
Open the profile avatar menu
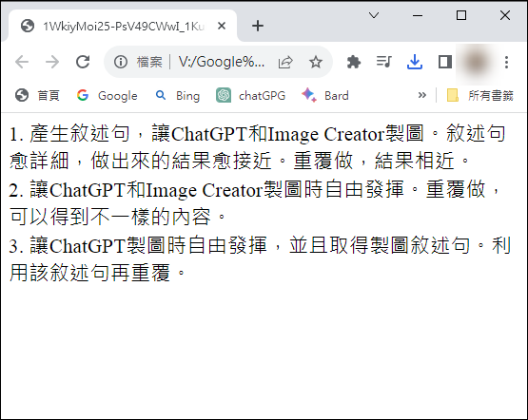(x=476, y=62)
